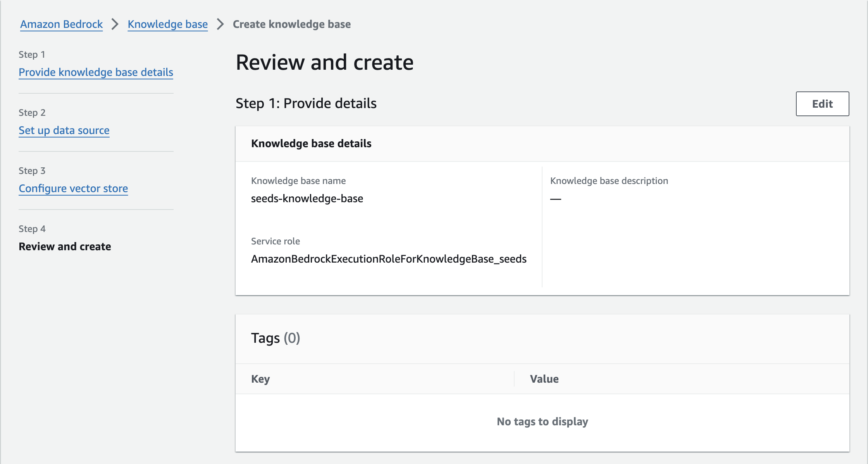Image resolution: width=868 pixels, height=464 pixels.
Task: Click the Value column header
Action: (x=544, y=379)
